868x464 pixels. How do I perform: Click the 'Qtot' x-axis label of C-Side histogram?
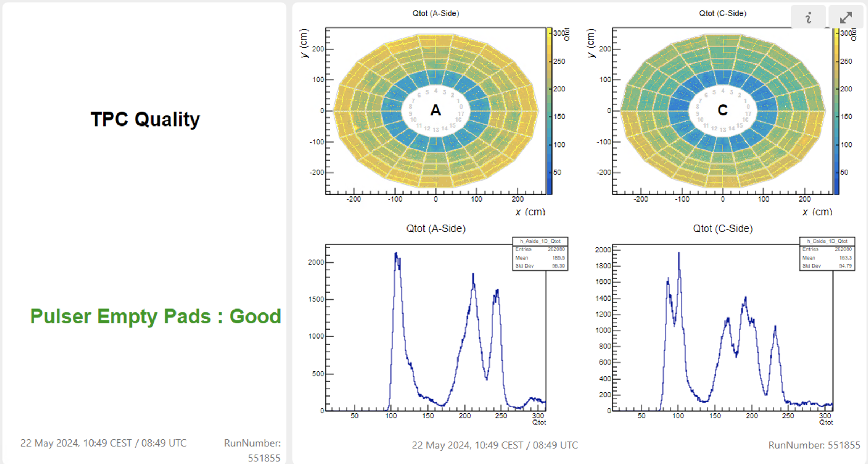tap(826, 422)
